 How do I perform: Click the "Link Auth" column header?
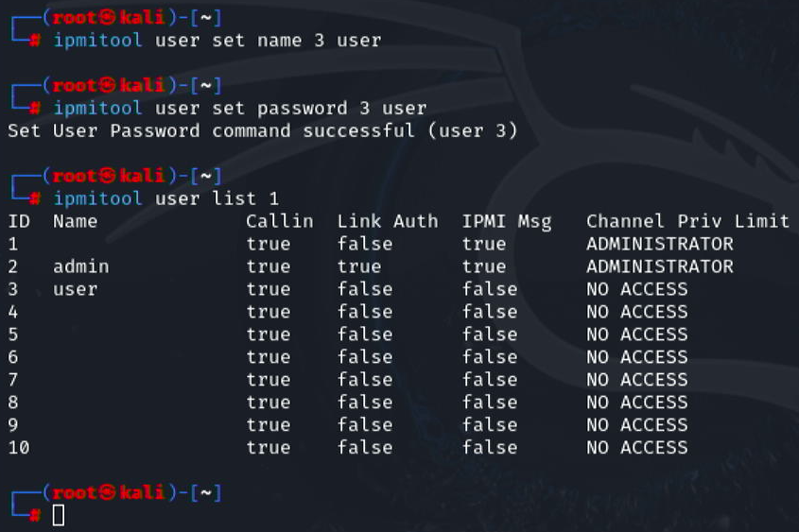coord(388,221)
